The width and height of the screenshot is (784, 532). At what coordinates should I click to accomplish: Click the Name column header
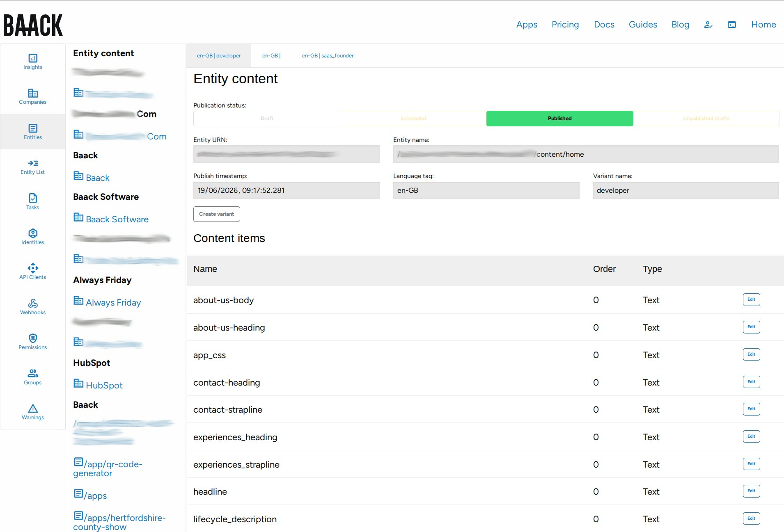(x=205, y=269)
